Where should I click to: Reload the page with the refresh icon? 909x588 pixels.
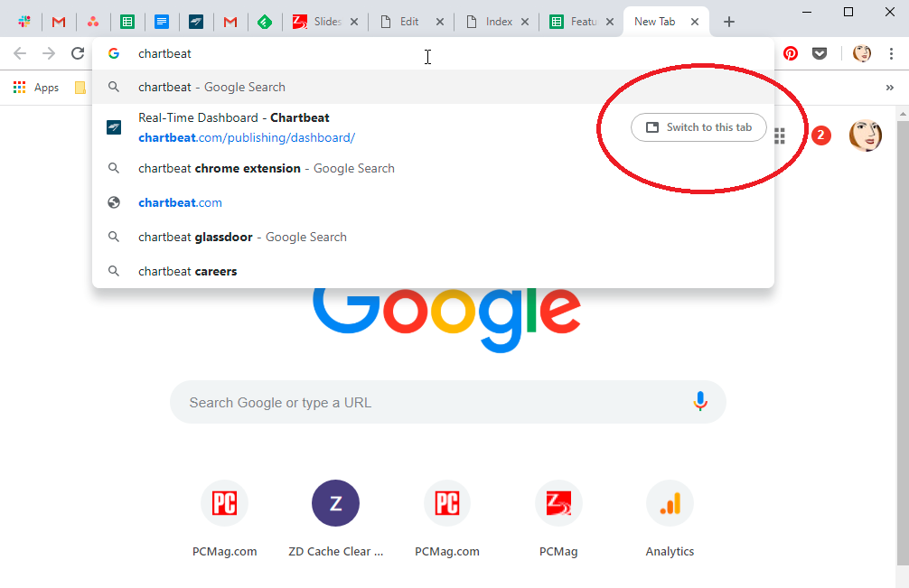click(x=78, y=53)
